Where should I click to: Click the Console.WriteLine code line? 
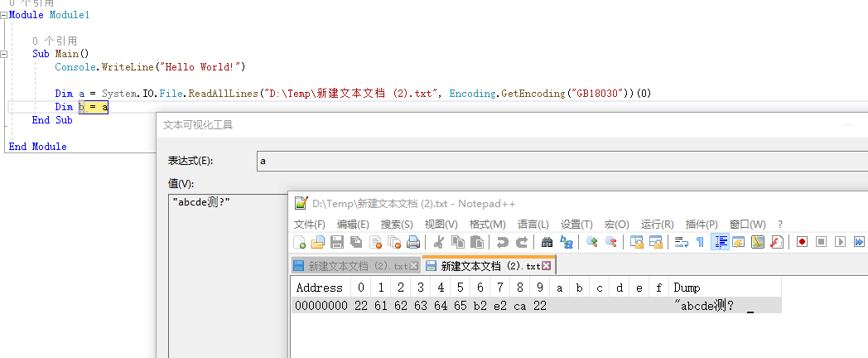(149, 67)
